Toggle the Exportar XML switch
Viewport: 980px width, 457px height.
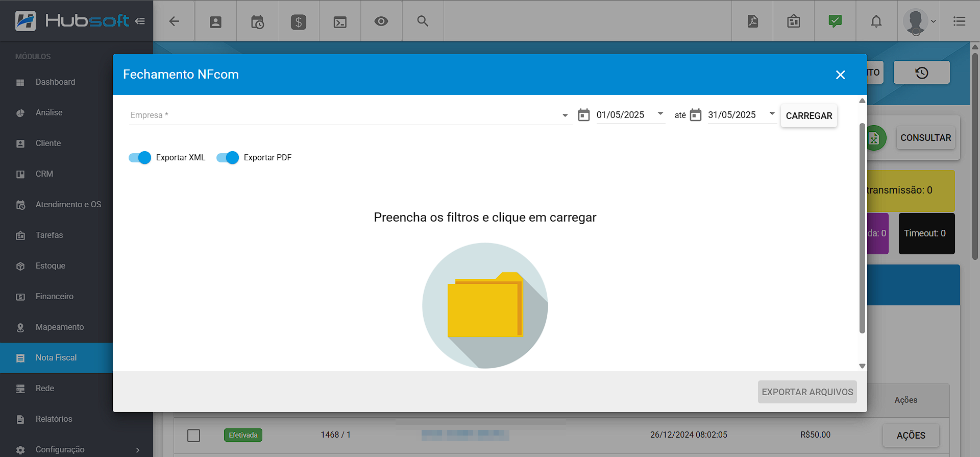pos(140,157)
